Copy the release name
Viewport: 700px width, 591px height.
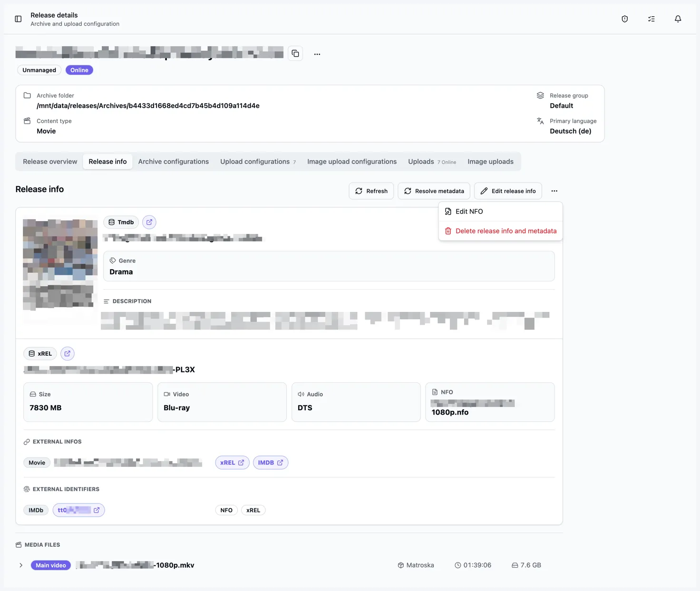[295, 53]
